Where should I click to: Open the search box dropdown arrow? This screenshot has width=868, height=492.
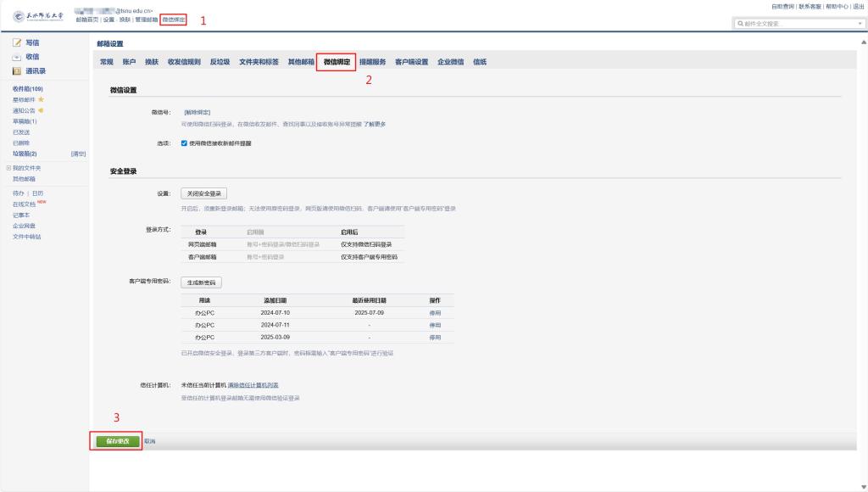860,24
